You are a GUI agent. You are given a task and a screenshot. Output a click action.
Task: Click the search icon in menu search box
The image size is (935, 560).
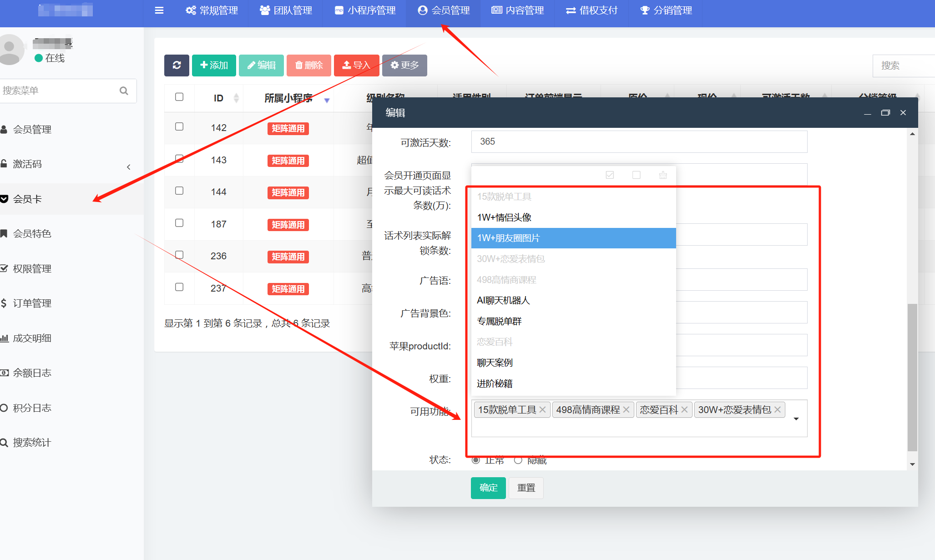(124, 91)
